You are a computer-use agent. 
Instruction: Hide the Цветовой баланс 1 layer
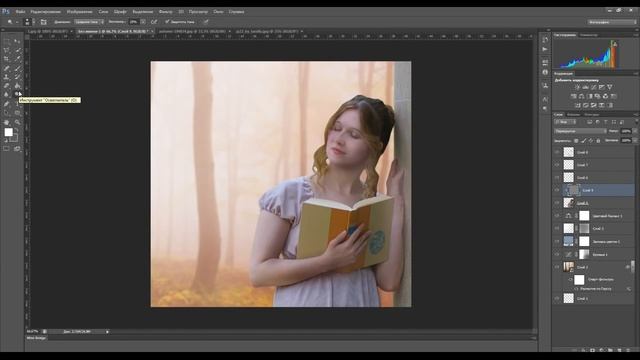coord(557,216)
